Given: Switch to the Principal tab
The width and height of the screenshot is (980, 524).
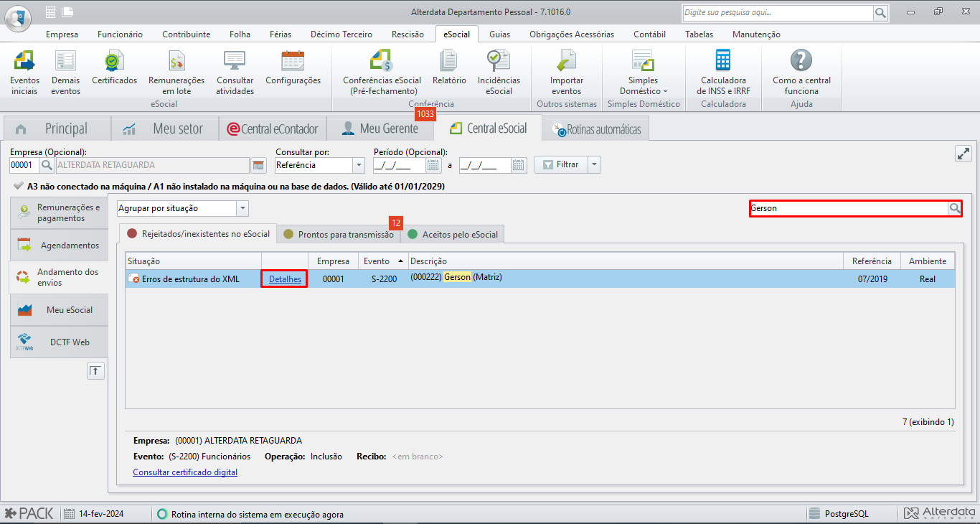Looking at the screenshot, I should pos(57,128).
